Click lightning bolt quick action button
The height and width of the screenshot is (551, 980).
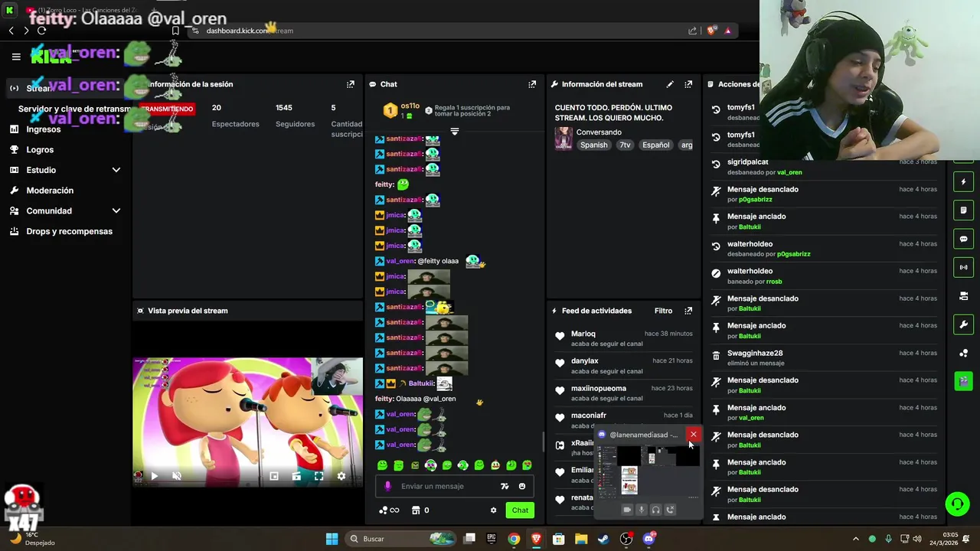click(963, 182)
